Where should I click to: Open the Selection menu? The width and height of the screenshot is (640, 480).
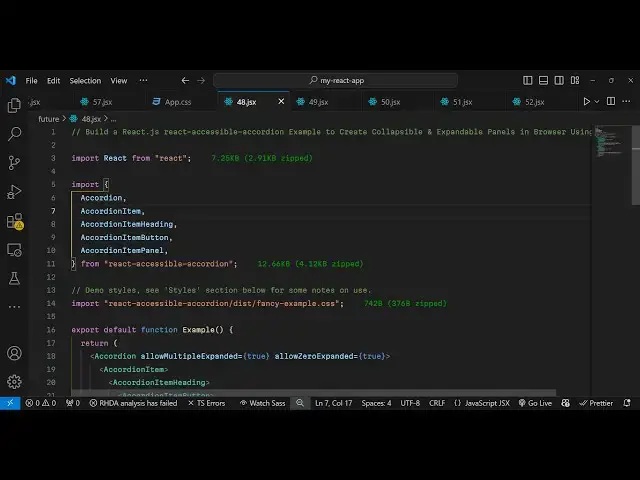(85, 81)
